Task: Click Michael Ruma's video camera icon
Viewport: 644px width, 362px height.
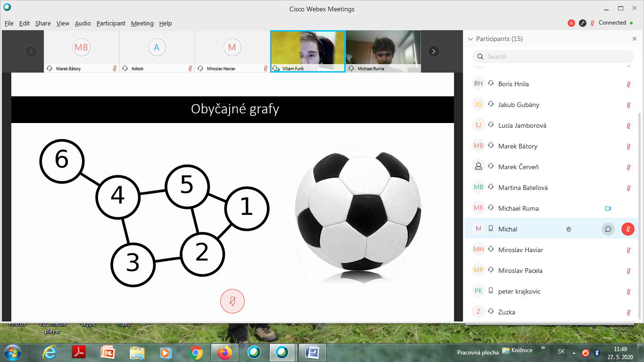Action: (608, 208)
